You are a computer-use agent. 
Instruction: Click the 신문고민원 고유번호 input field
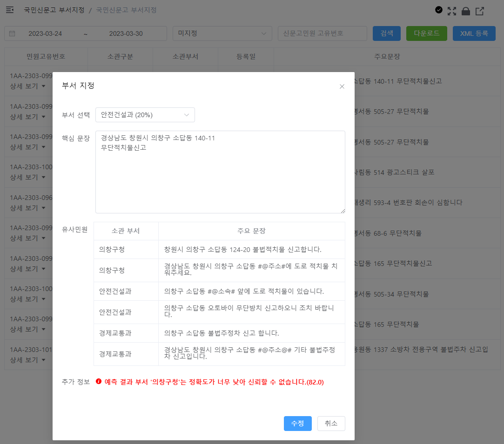pos(322,33)
